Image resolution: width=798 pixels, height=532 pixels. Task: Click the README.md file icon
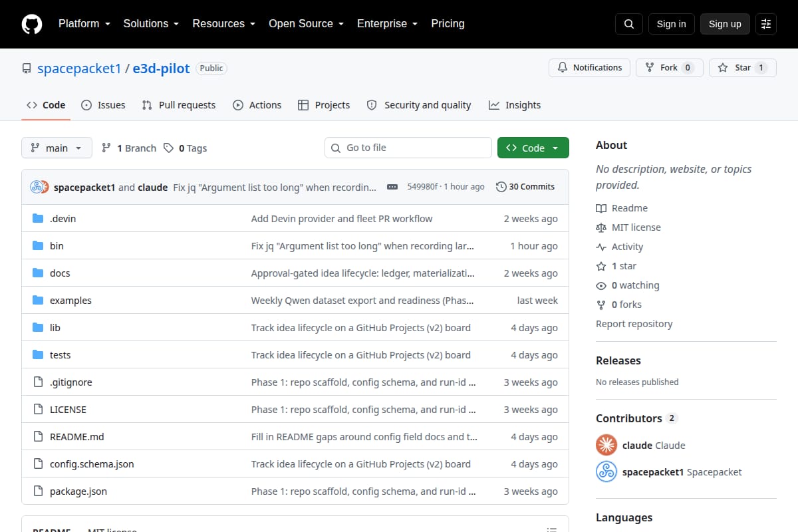[x=38, y=437]
